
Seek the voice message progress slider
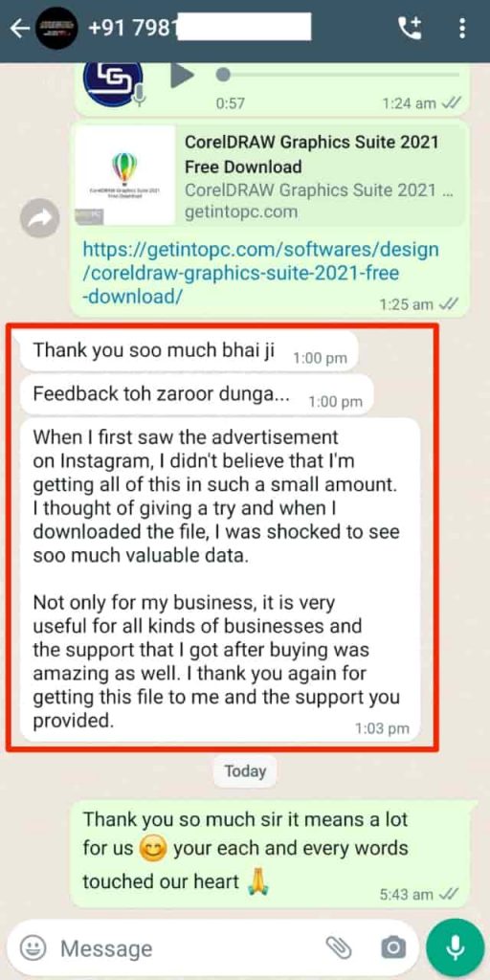(340, 75)
